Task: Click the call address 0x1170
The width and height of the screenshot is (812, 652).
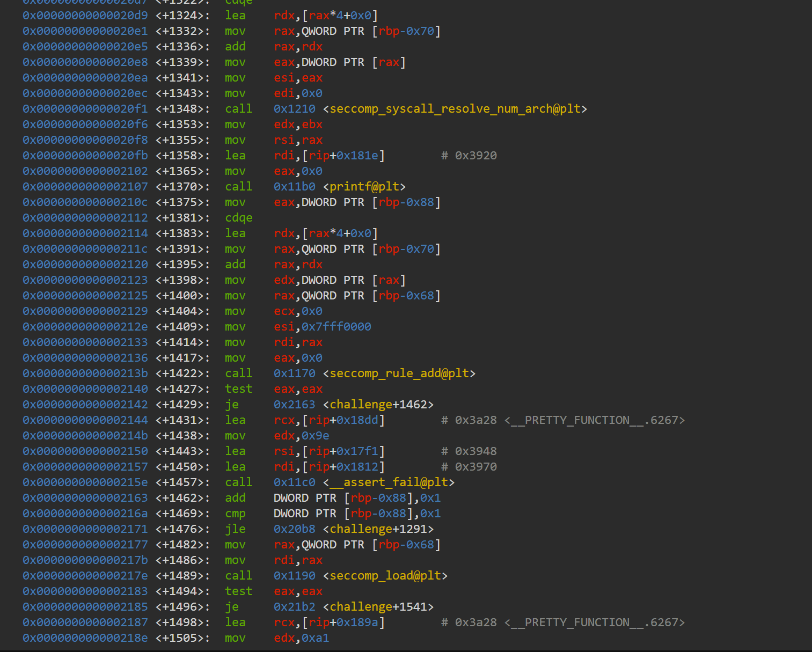Action: (x=295, y=373)
